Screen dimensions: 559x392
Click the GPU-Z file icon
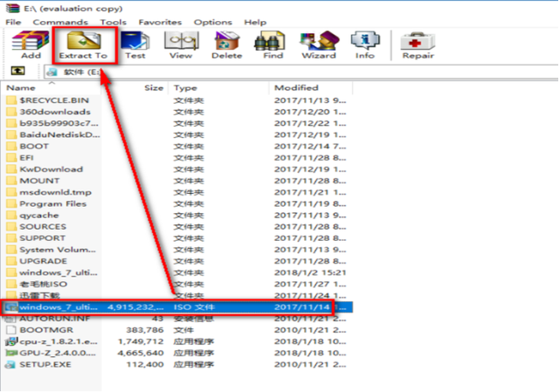coord(11,353)
